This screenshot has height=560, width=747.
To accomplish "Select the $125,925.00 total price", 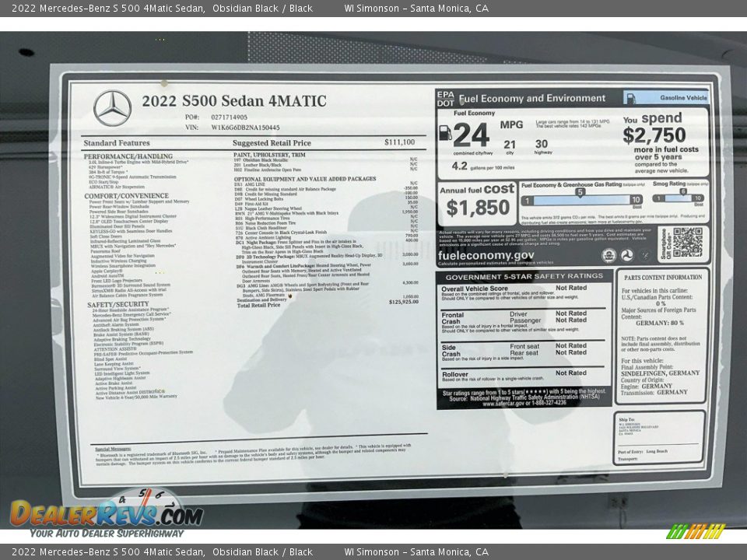I will pyautogui.click(x=404, y=302).
